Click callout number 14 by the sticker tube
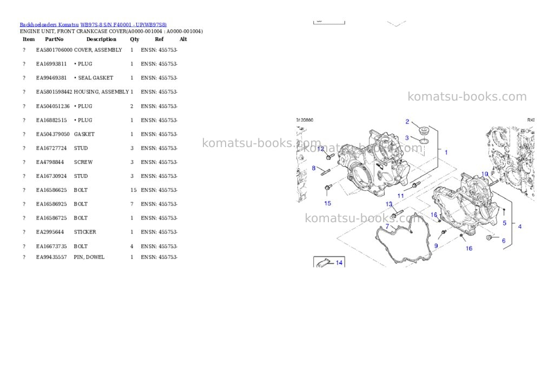 [x=339, y=263]
